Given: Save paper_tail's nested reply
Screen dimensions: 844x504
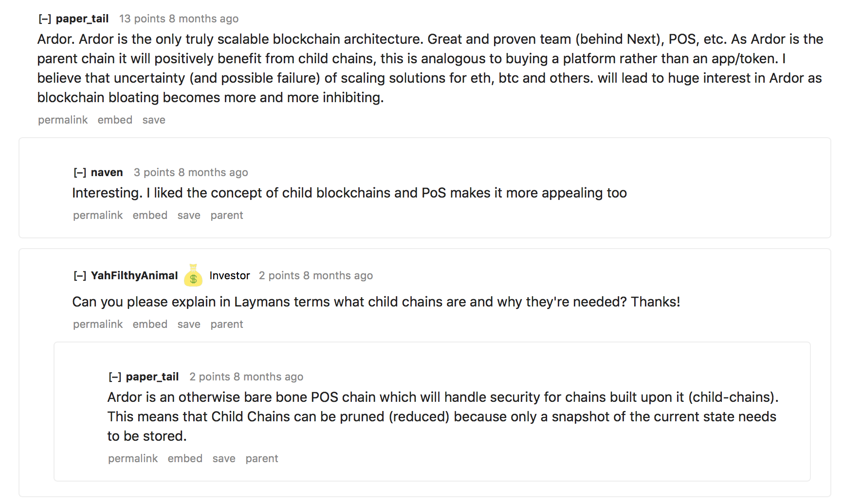Looking at the screenshot, I should 224,459.
